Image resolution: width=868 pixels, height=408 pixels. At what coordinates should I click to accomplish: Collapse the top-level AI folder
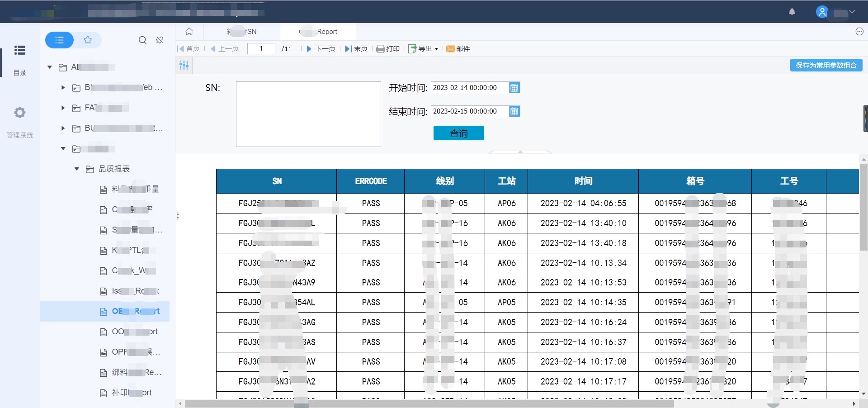(x=50, y=67)
